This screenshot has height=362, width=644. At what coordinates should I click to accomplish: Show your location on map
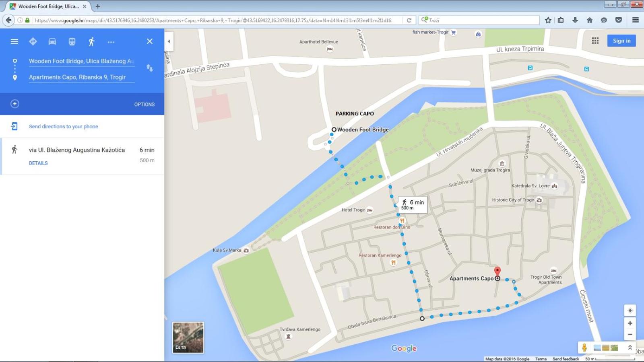click(x=630, y=310)
